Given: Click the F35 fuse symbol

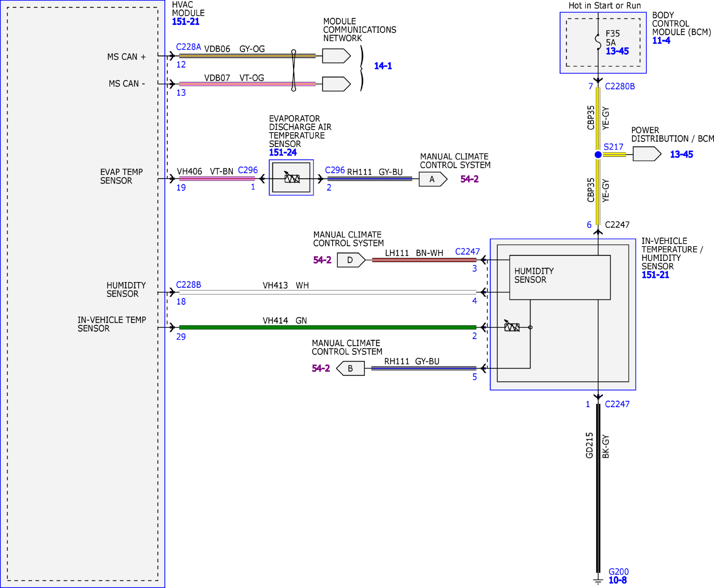Looking at the screenshot, I should pos(598,42).
